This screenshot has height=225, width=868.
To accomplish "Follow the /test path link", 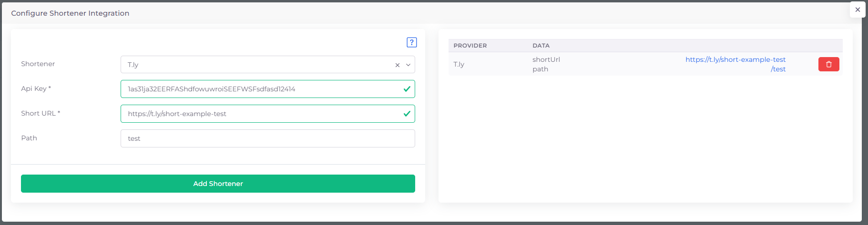I will (778, 69).
